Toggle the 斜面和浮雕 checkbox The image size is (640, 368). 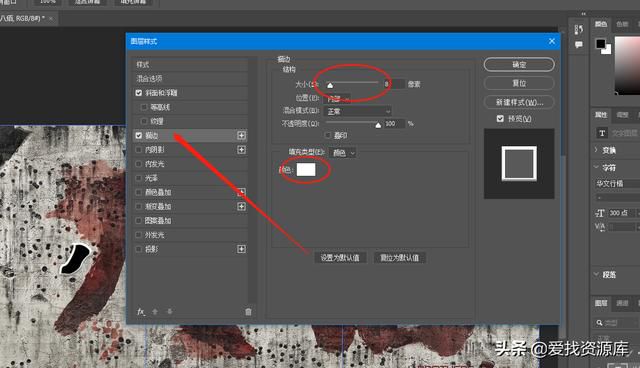tap(139, 93)
